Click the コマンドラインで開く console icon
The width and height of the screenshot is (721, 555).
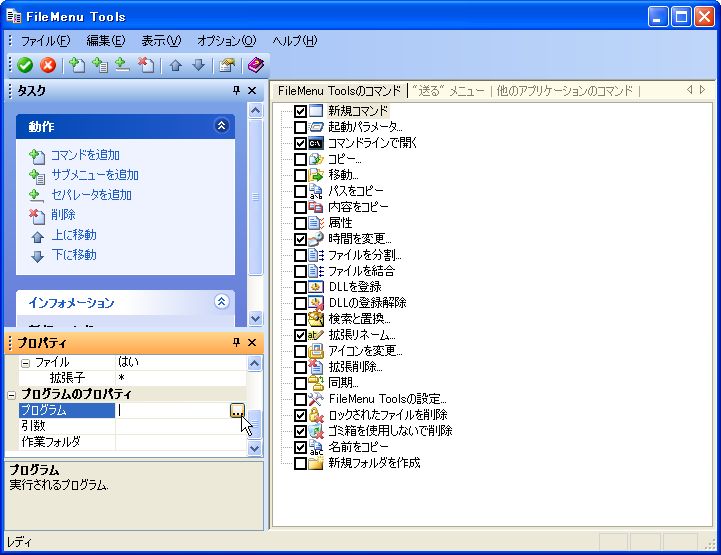pyautogui.click(x=315, y=143)
